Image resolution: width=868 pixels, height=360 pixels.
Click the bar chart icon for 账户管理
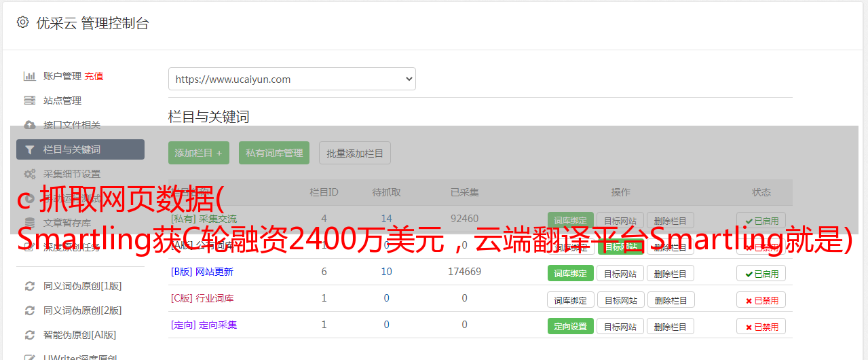29,76
